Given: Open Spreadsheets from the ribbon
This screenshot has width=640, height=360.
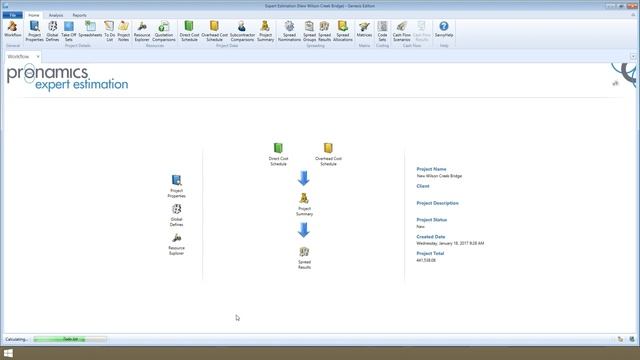Looking at the screenshot, I should click(x=90, y=29).
